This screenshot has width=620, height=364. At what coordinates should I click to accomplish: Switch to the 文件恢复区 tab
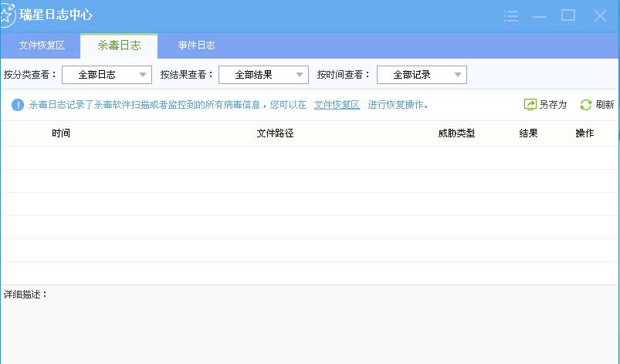click(42, 45)
